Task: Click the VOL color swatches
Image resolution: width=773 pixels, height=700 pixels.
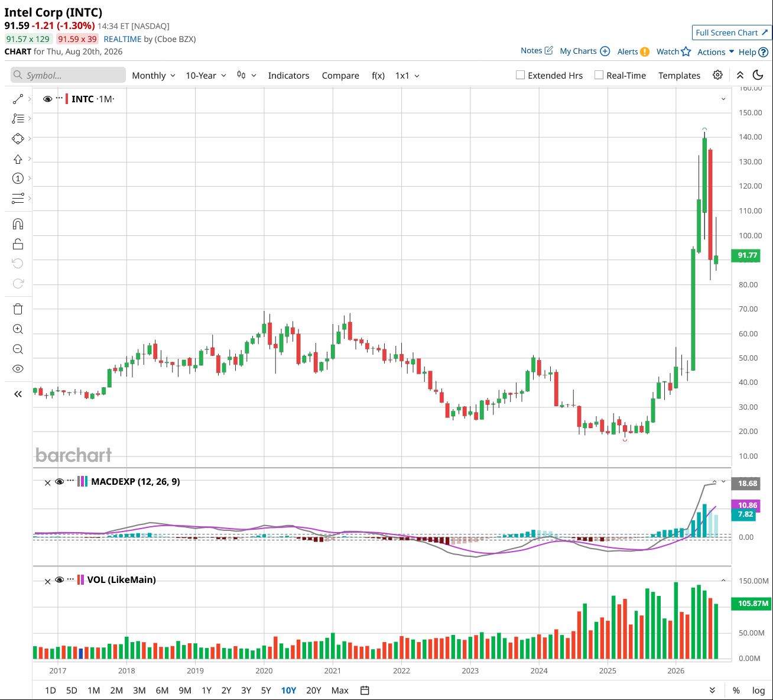Action: (81, 579)
